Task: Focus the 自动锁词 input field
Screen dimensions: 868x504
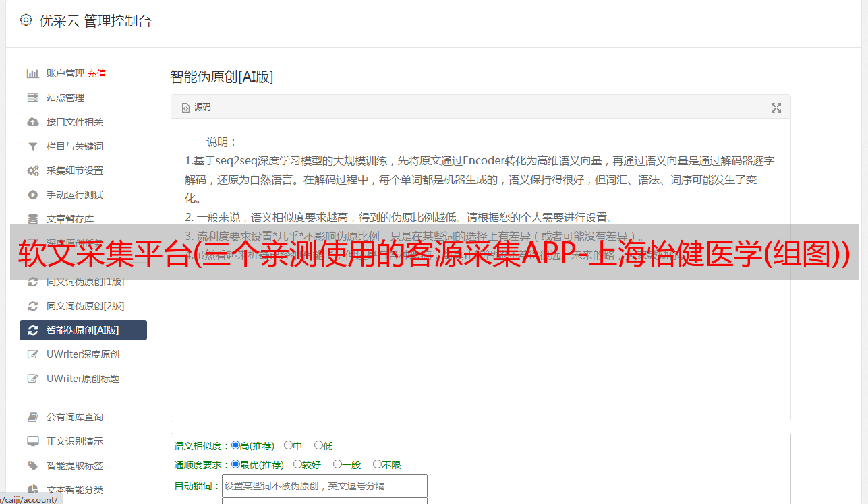Action: [324, 486]
